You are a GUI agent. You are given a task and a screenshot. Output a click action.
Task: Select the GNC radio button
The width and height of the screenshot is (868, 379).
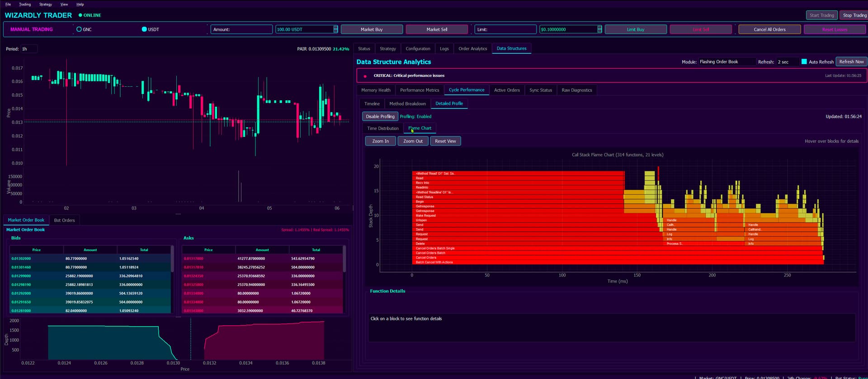[x=79, y=29]
